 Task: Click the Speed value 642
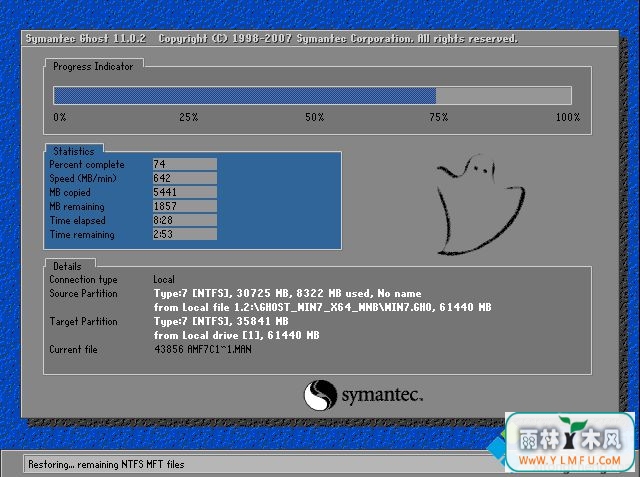(184, 178)
